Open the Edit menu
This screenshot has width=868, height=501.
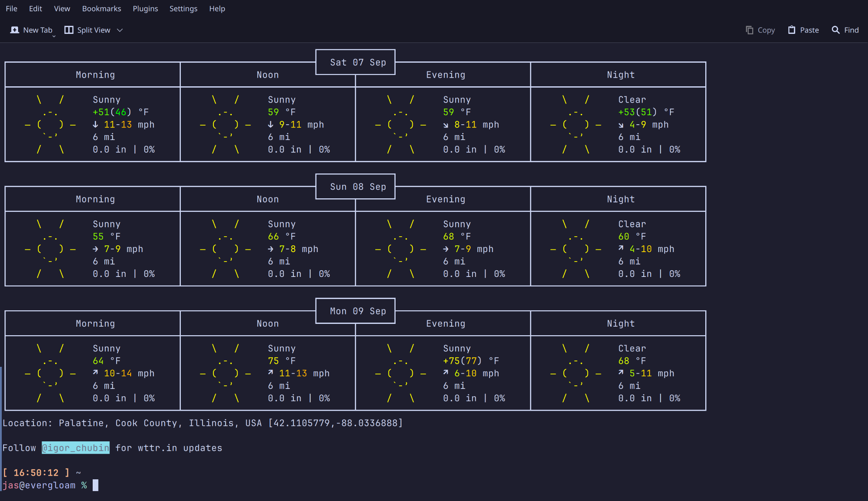[35, 9]
